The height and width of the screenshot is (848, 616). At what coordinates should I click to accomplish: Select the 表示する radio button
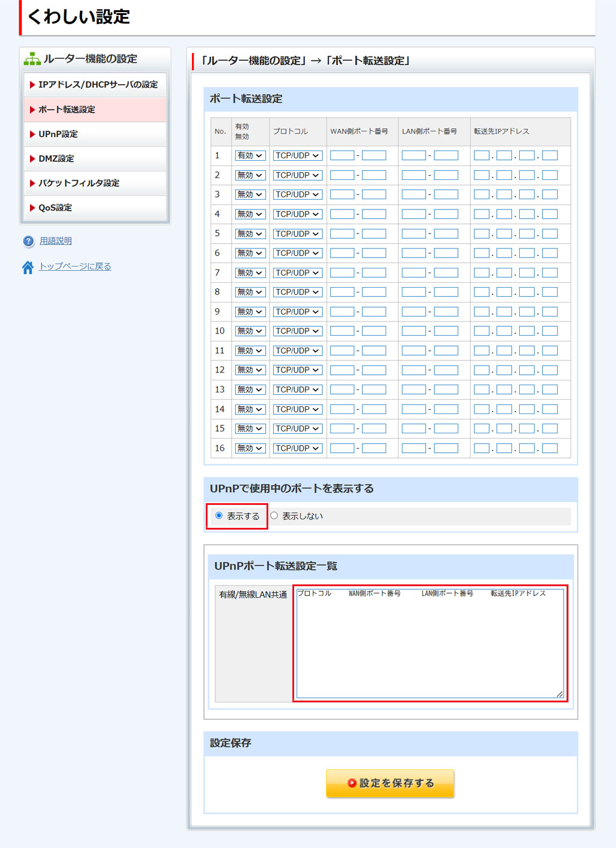[x=219, y=516]
